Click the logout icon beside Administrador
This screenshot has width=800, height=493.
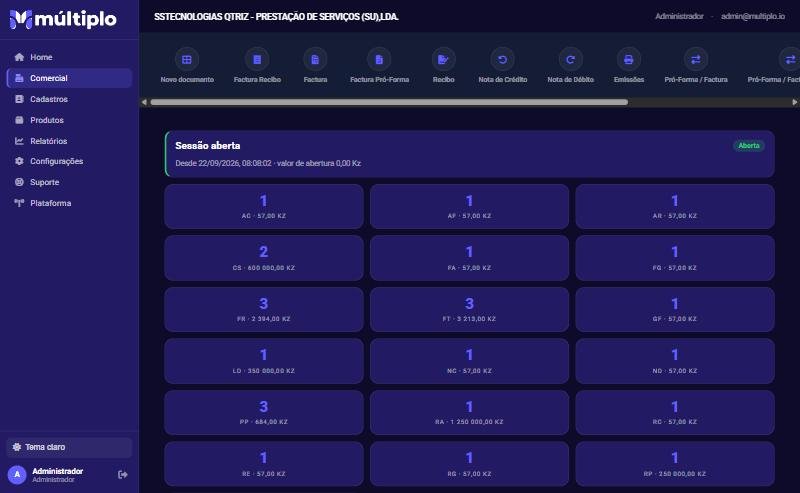click(x=122, y=475)
